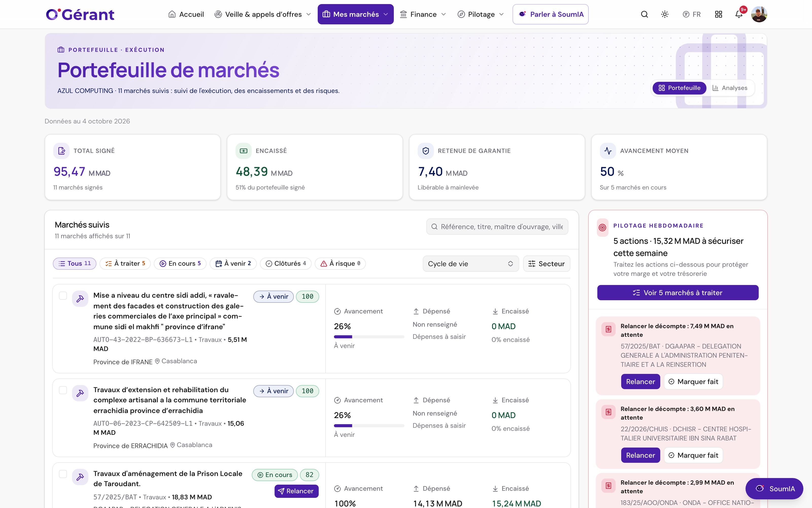
Task: Open notifications bell icon
Action: [x=738, y=14]
